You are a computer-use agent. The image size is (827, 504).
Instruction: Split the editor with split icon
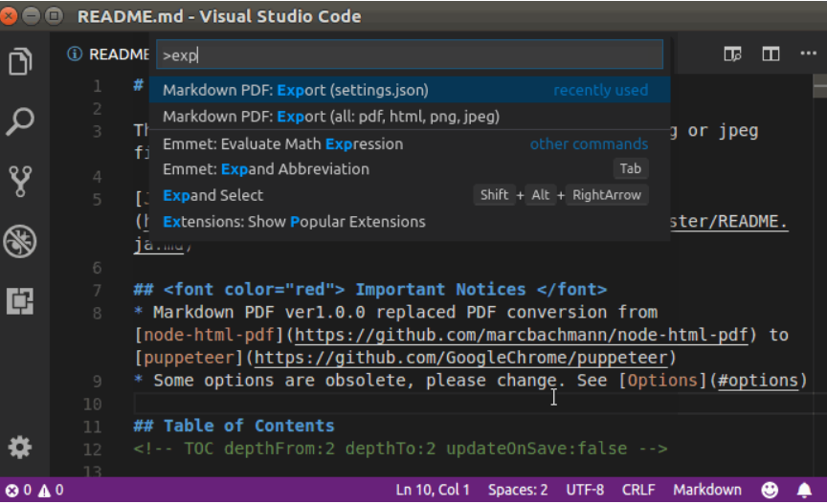(x=771, y=54)
